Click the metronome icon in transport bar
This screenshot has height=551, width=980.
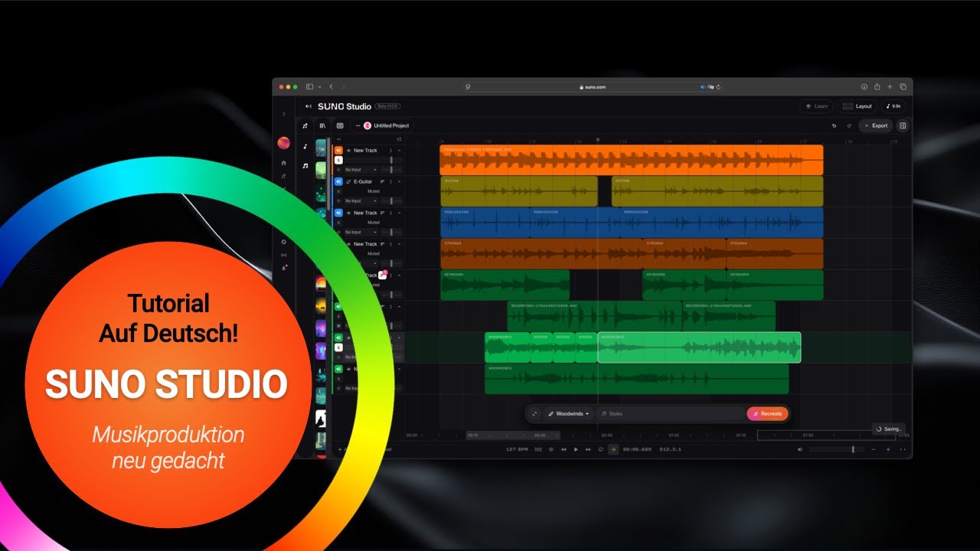(x=538, y=449)
